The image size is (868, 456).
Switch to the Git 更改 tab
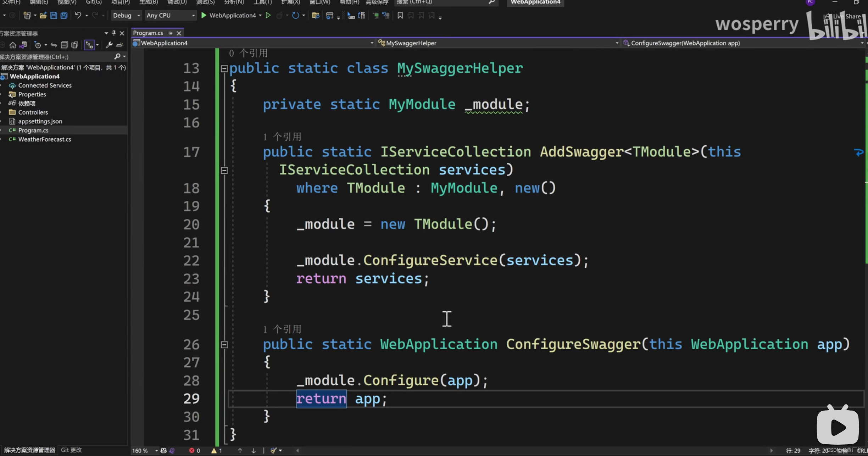(71, 450)
